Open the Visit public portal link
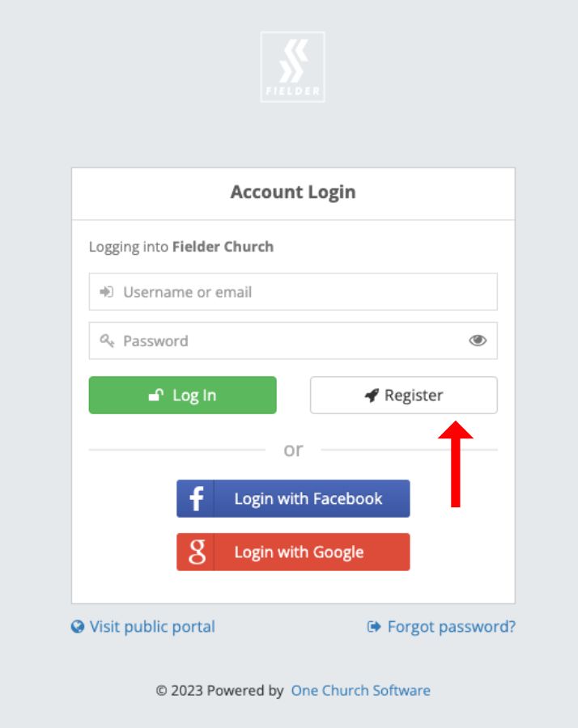The height and width of the screenshot is (728, 578). (152, 627)
